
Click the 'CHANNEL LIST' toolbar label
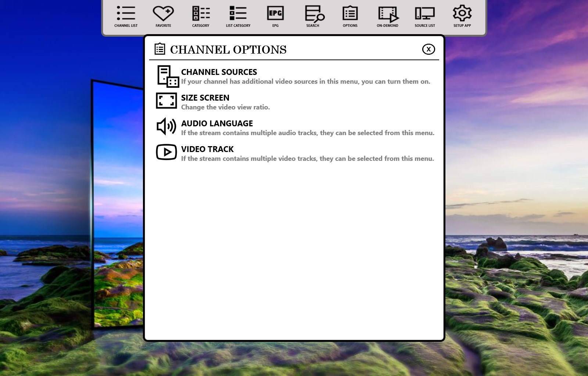click(x=126, y=26)
